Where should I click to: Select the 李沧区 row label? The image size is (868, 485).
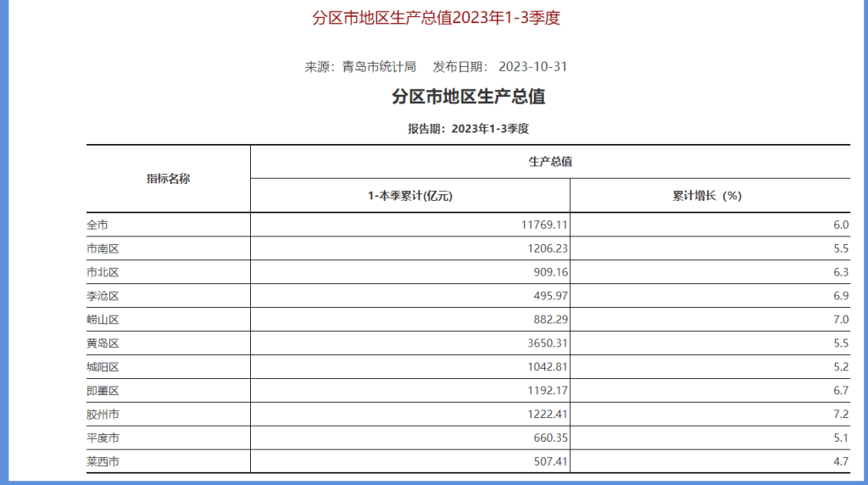point(103,297)
